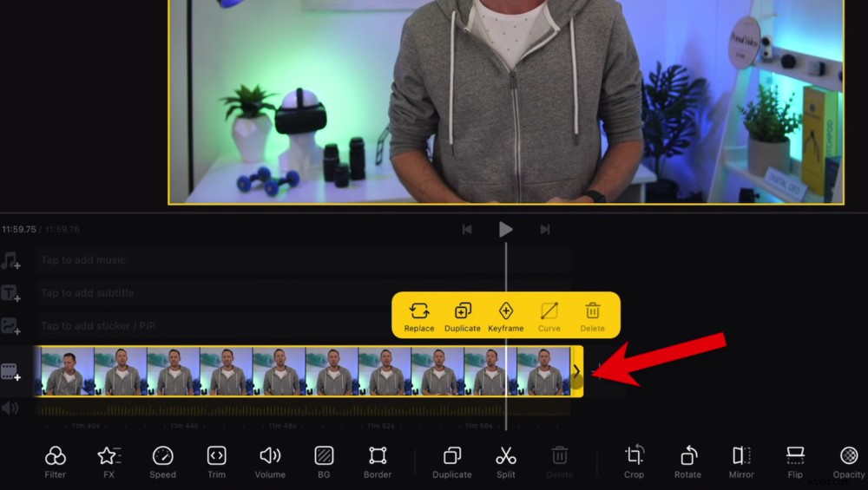Open the Crop tool

[634, 461]
